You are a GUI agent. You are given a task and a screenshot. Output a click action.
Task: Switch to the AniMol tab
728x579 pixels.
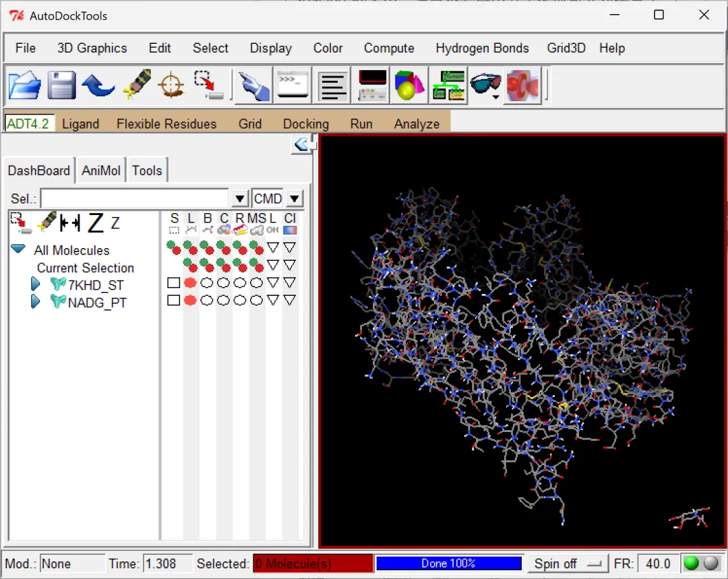[100, 171]
